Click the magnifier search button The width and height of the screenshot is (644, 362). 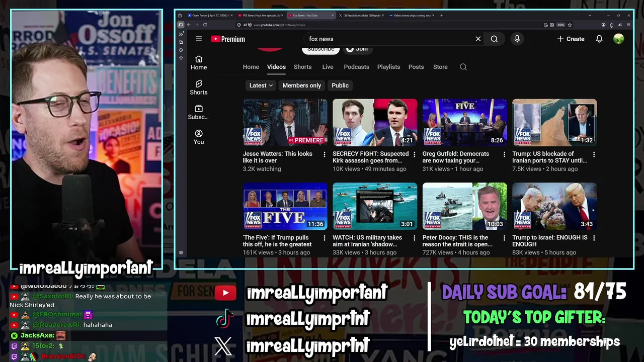[x=494, y=39]
